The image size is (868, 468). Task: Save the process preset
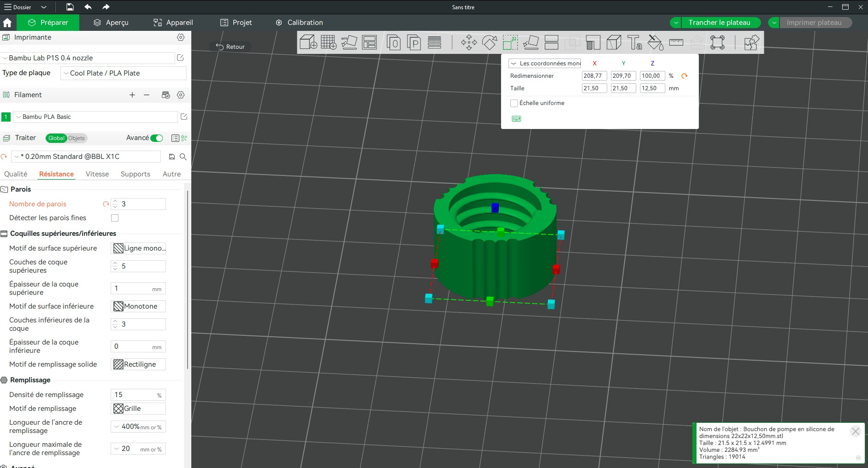[x=171, y=157]
